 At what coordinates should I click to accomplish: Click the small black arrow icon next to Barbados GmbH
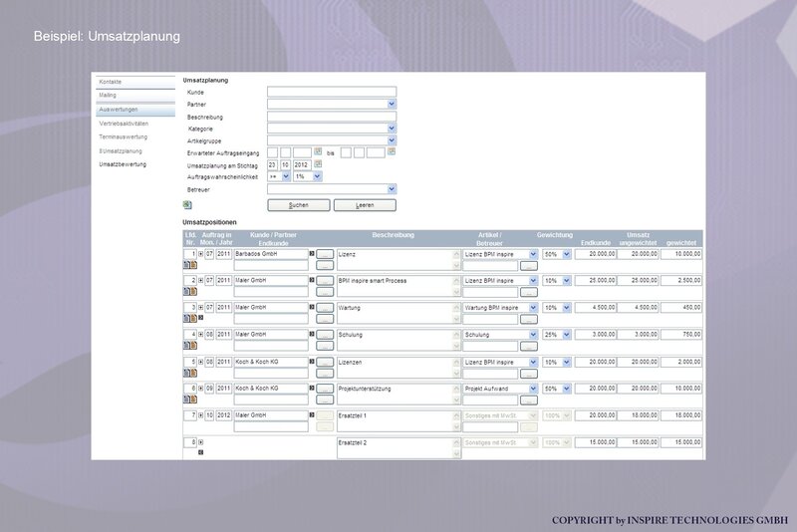click(x=312, y=253)
